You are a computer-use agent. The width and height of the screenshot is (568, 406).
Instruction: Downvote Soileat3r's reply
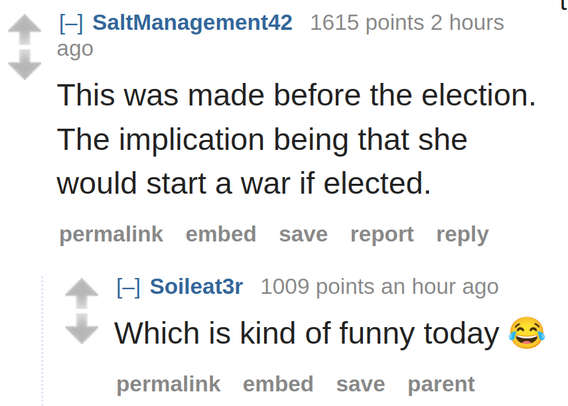(x=82, y=329)
